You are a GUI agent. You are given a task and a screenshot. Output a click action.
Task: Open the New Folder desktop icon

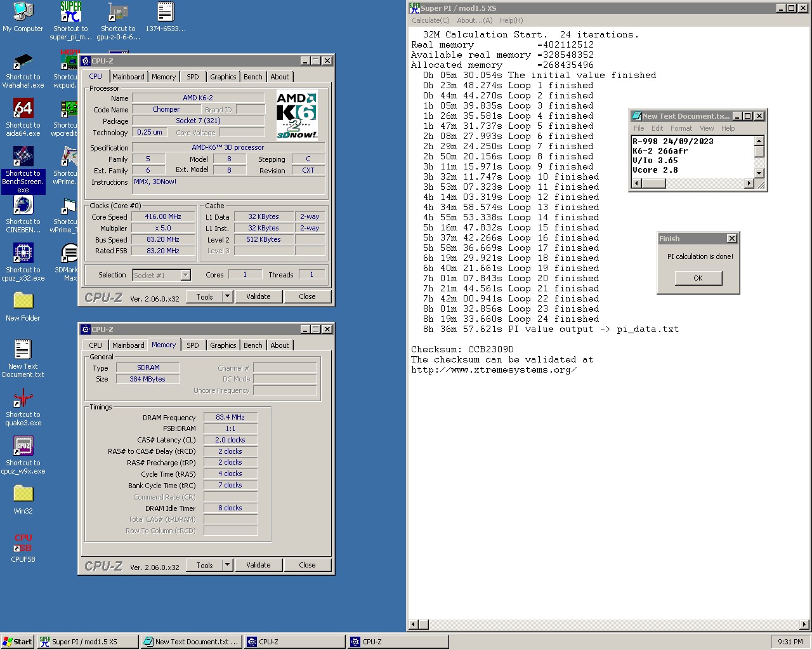point(23,307)
